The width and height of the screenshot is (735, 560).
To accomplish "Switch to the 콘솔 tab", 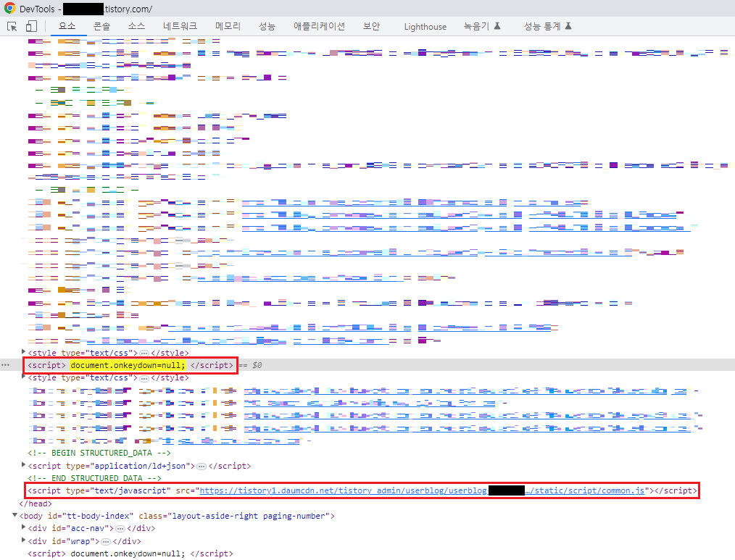I will pos(101,26).
